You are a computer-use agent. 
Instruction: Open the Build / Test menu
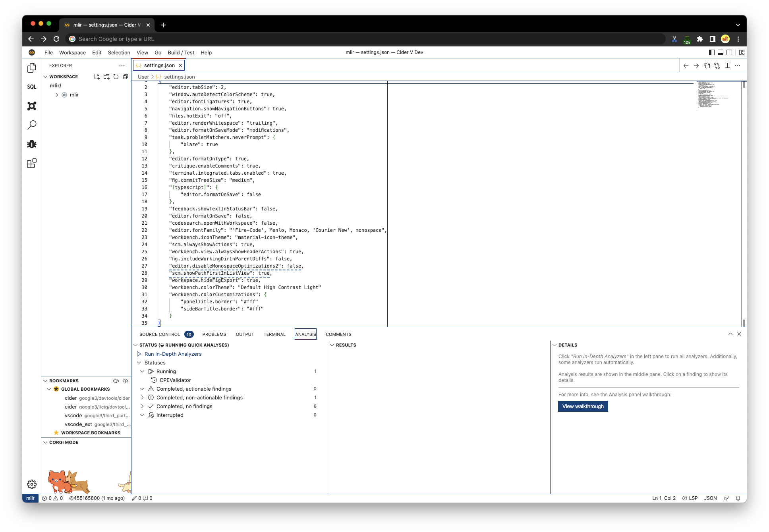click(180, 52)
